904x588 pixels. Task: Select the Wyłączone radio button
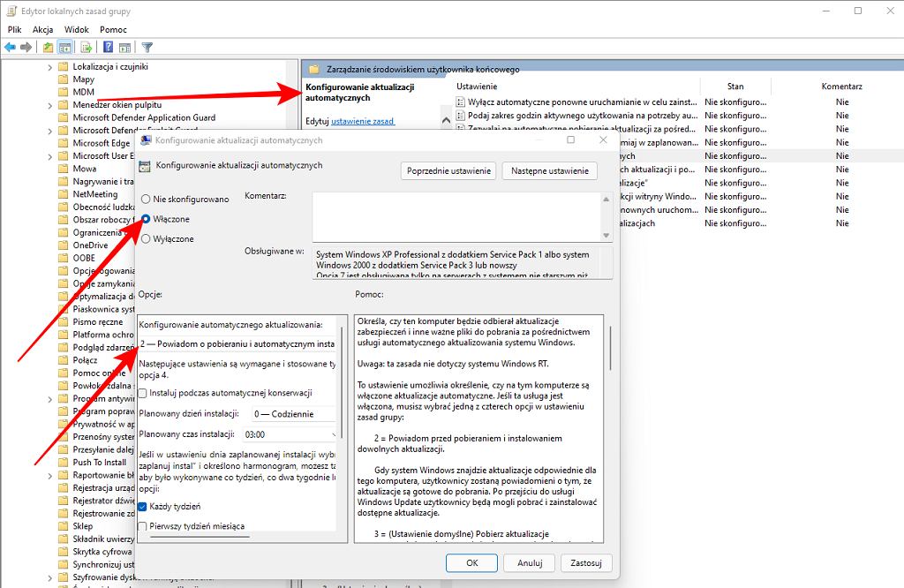(146, 238)
